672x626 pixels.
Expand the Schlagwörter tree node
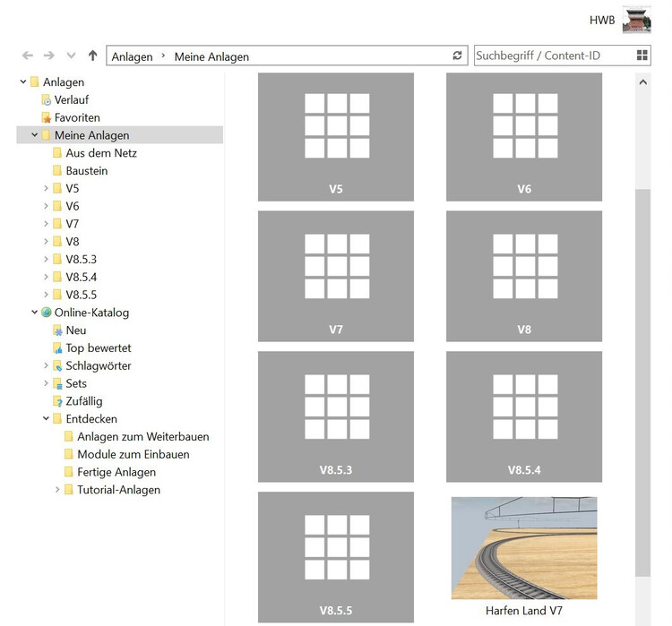46,365
